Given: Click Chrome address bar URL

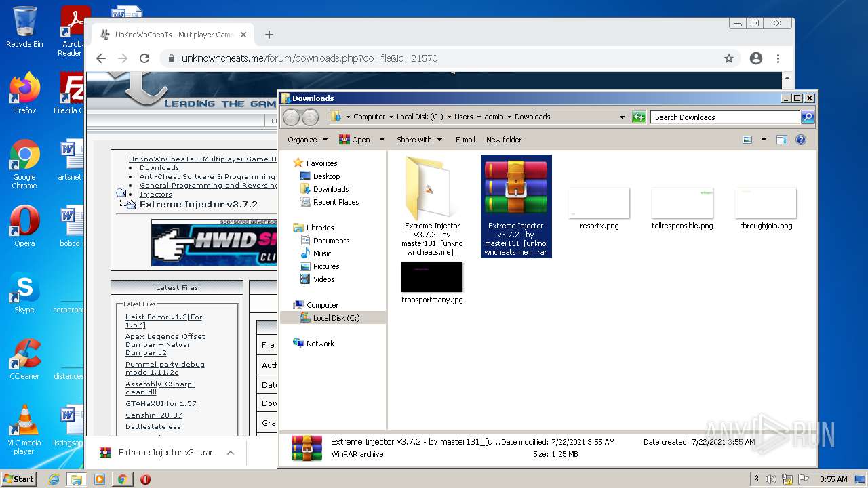Looking at the screenshot, I should [x=309, y=58].
